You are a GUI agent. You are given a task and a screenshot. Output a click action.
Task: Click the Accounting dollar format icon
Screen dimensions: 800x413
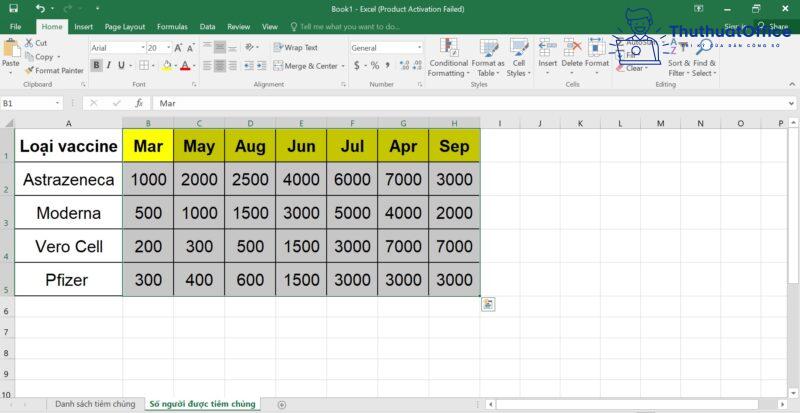(x=357, y=65)
